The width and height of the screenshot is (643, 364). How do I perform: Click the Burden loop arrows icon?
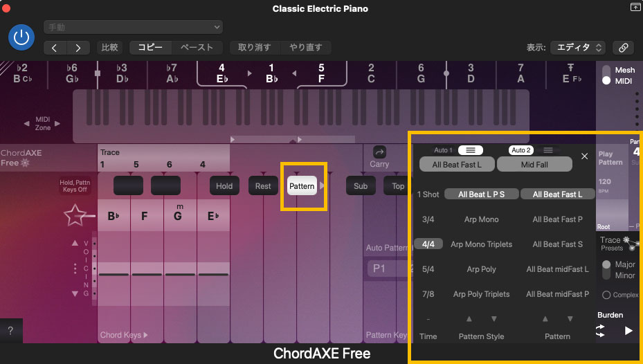click(x=600, y=330)
